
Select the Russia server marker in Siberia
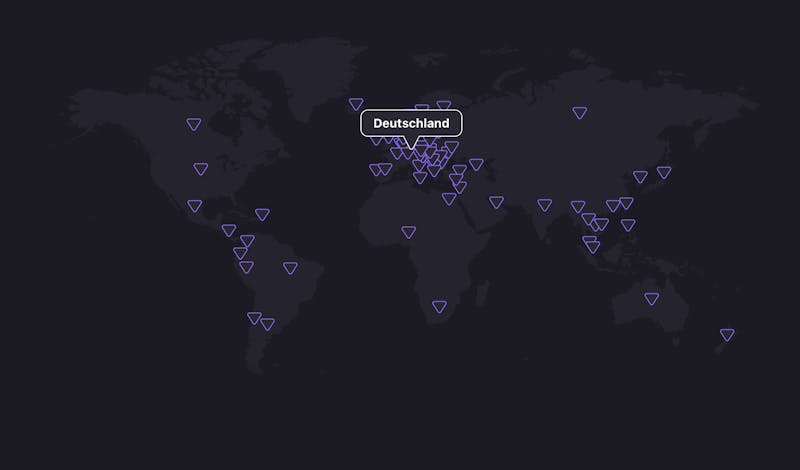click(580, 113)
